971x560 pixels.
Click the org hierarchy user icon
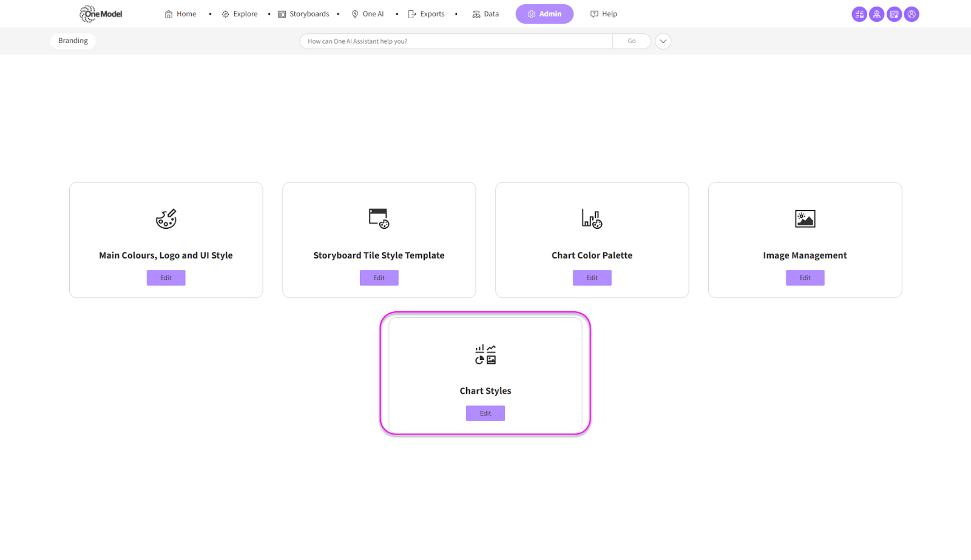coord(876,15)
